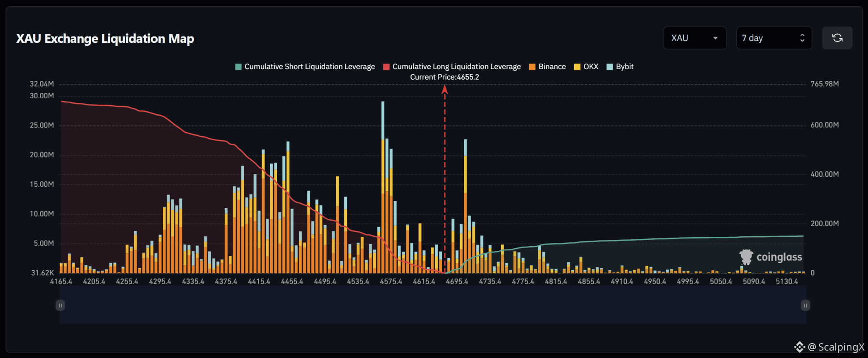Click the 5090.4 price axis label
Image resolution: width=868 pixels, height=358 pixels.
[754, 281]
